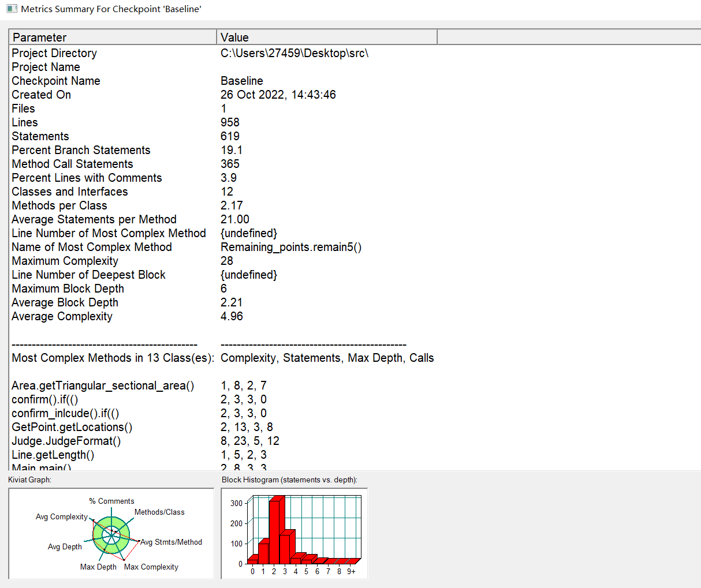Click the value 21.00

click(x=235, y=219)
